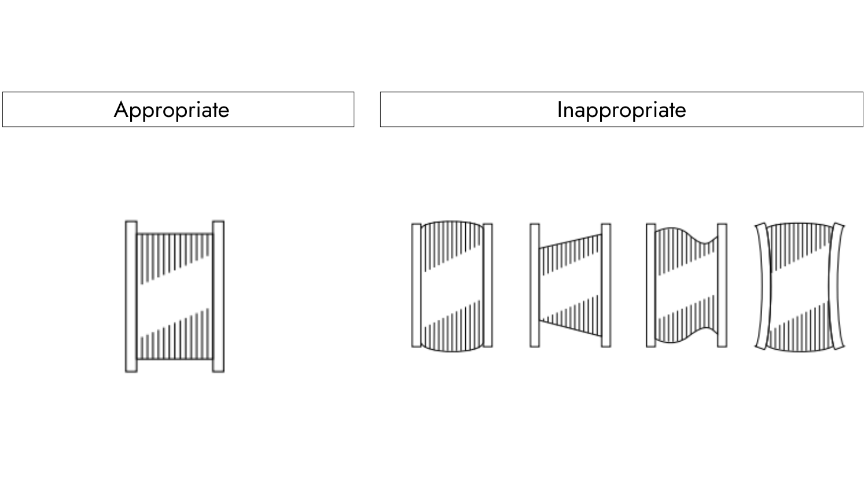Screen dimensions: 868x501
Task: Click the right flange of the tapered spool
Action: click(x=606, y=285)
